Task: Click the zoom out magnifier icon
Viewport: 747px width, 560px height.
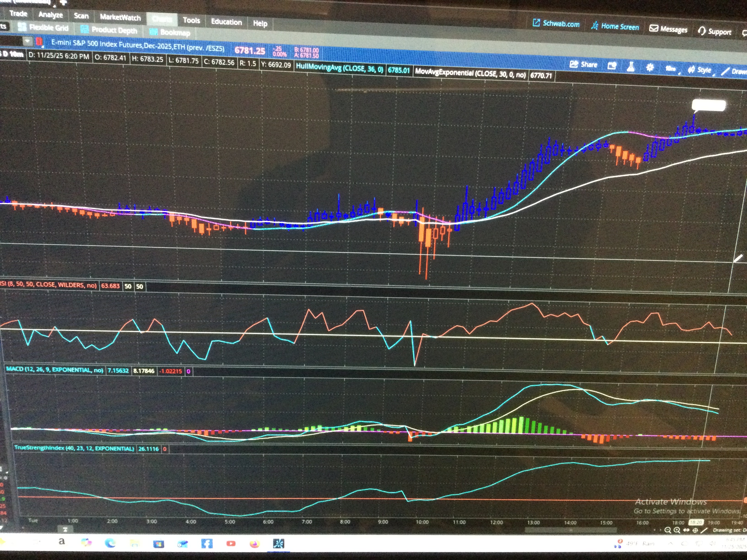Action: click(667, 530)
